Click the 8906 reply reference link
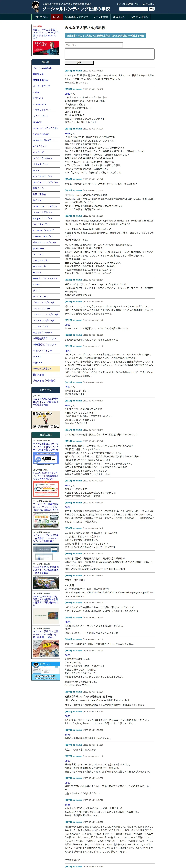The width and height of the screenshot is (186, 868). [68, 507]
